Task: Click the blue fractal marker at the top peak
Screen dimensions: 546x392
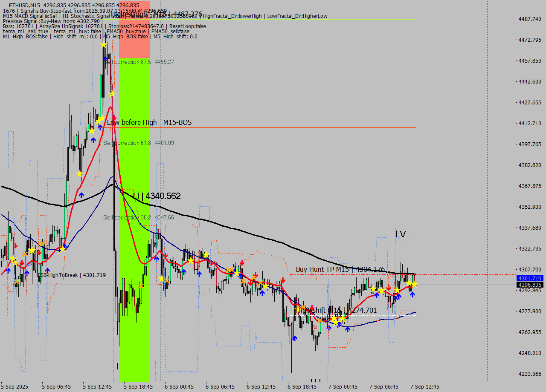Action: (x=105, y=59)
